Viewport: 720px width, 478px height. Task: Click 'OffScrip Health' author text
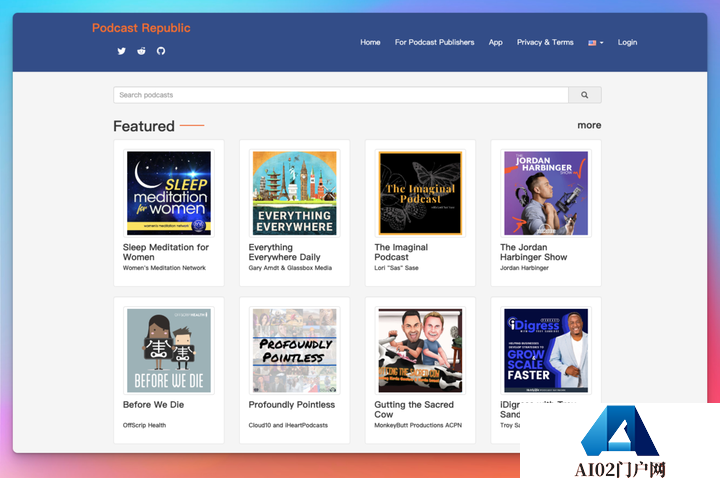[144, 425]
